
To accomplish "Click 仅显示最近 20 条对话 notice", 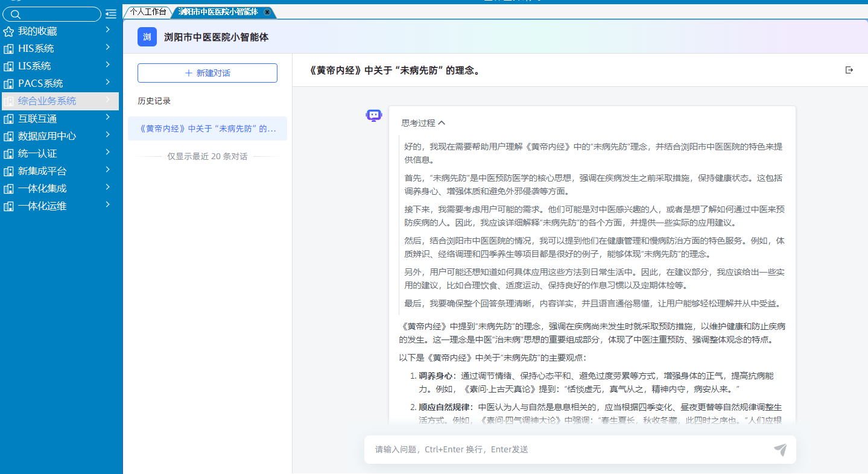I will pyautogui.click(x=207, y=157).
